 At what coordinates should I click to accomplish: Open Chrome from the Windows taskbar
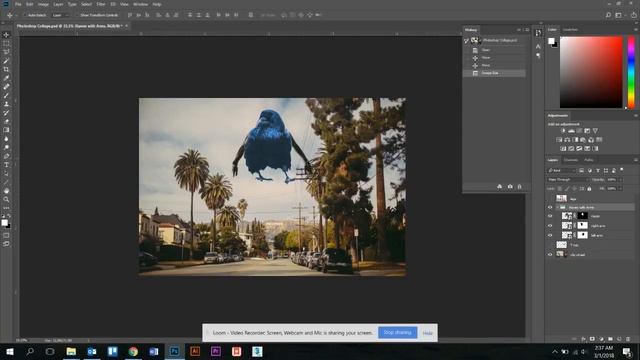click(x=133, y=351)
